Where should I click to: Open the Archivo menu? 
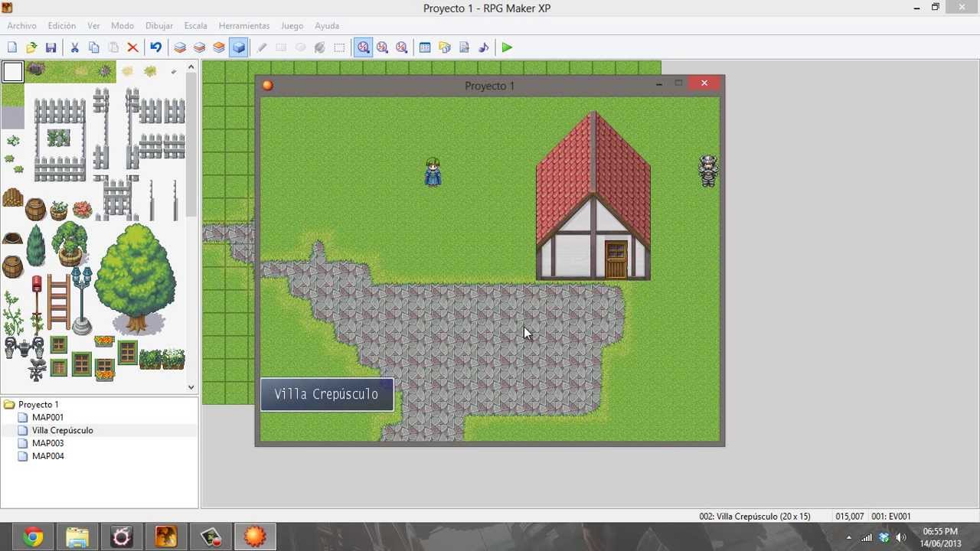coord(22,26)
